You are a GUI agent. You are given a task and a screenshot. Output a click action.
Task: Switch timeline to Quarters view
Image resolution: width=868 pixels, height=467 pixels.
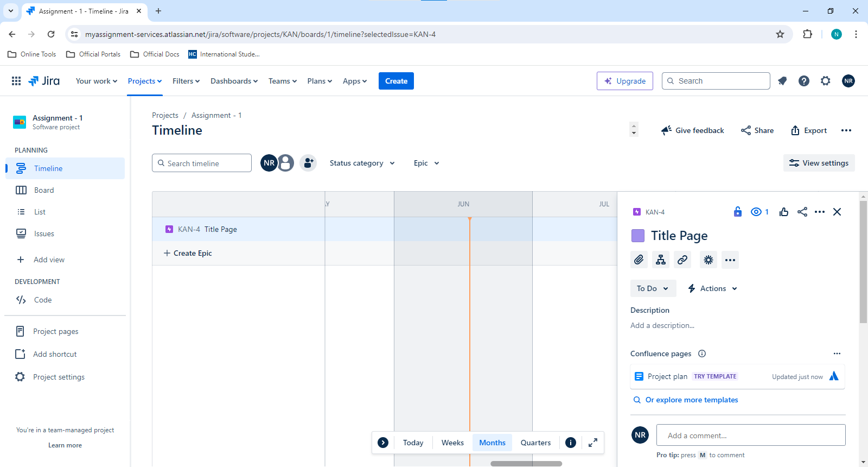tap(535, 443)
